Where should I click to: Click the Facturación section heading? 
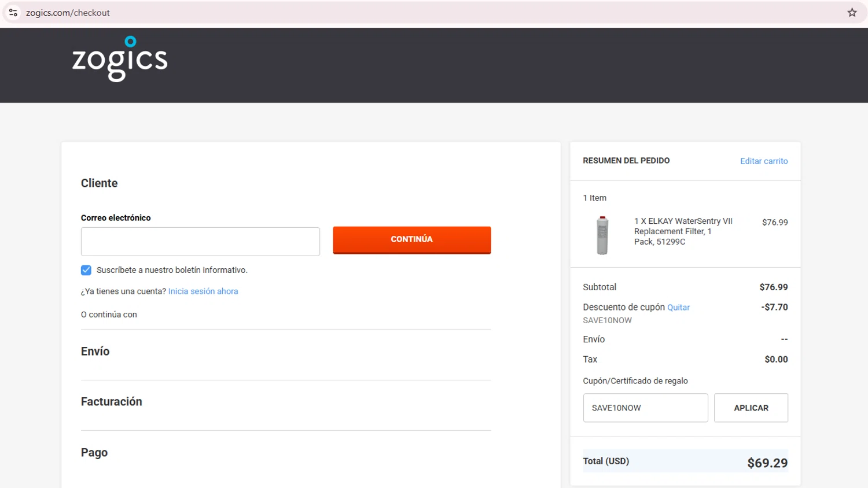coord(112,402)
